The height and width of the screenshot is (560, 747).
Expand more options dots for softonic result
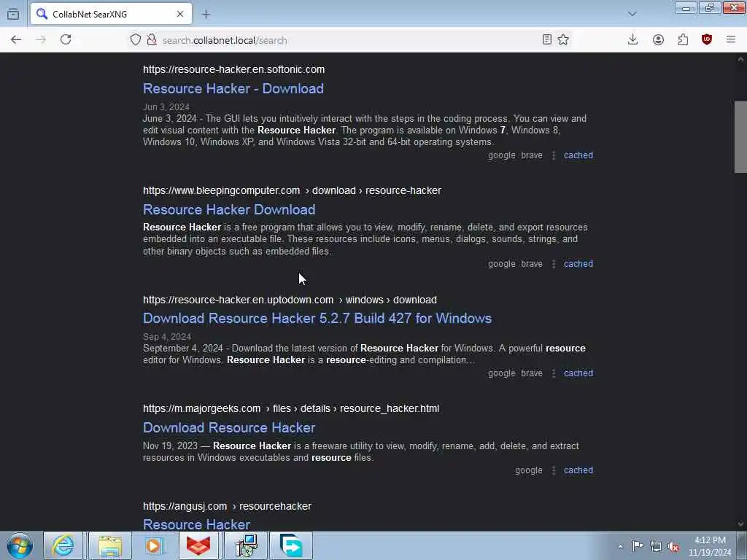pyautogui.click(x=554, y=155)
